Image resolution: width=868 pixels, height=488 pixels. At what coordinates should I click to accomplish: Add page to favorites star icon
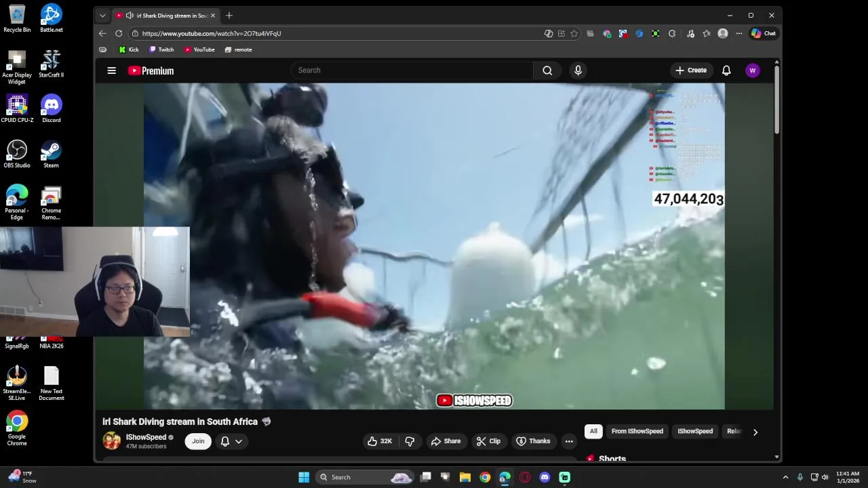[x=574, y=33]
